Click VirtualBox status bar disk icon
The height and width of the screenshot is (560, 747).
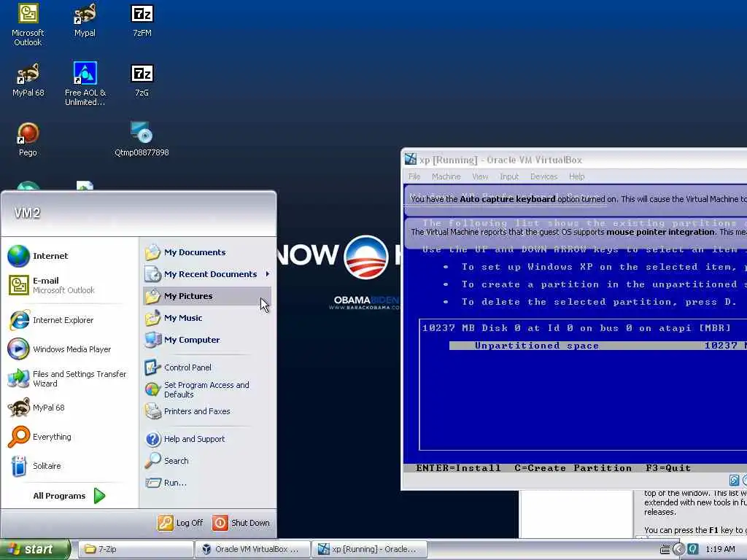734,480
